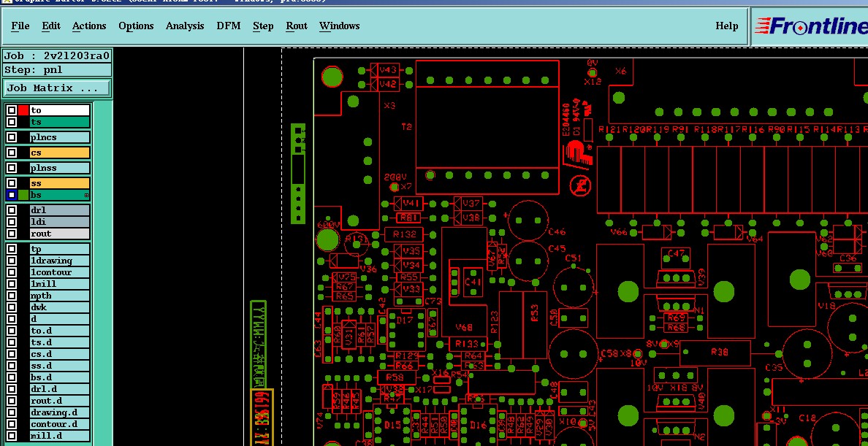Click the green color swatch of layer bs
The width and height of the screenshot is (868, 446).
point(23,195)
